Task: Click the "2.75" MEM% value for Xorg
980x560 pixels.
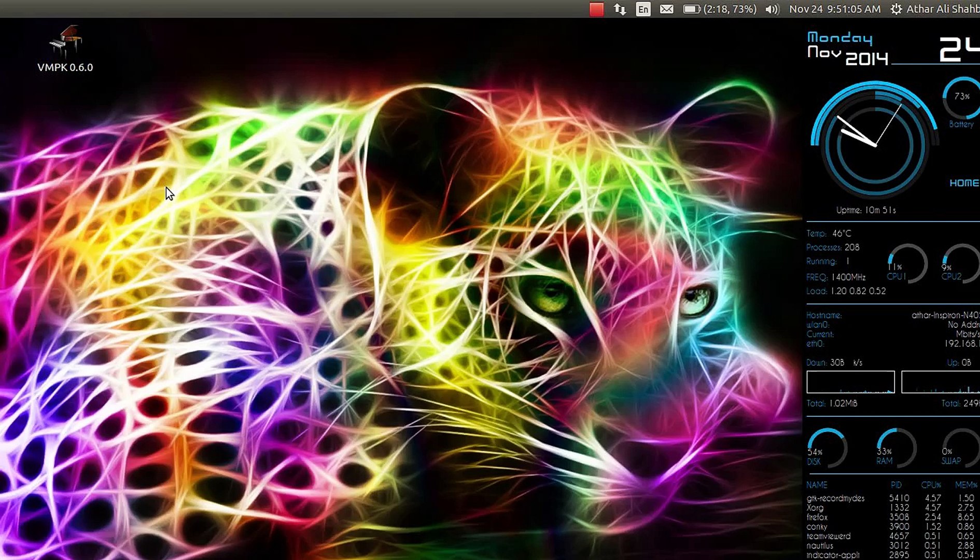Action: click(x=965, y=508)
